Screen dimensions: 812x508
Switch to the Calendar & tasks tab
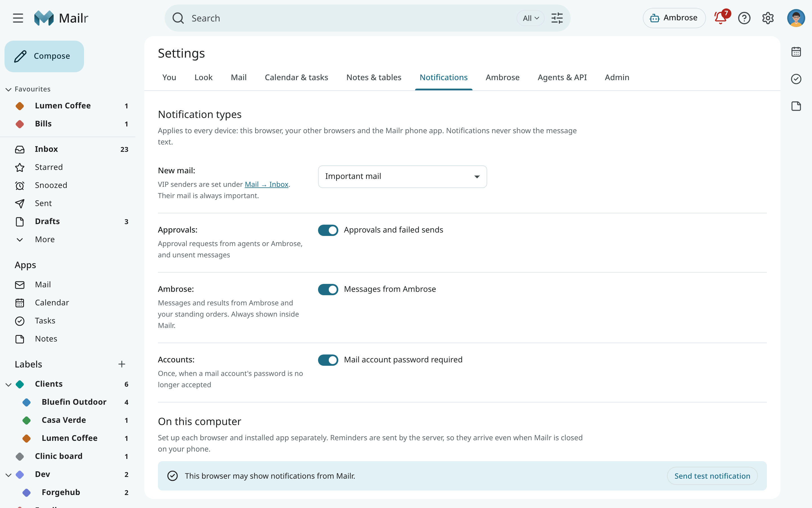pyautogui.click(x=296, y=78)
